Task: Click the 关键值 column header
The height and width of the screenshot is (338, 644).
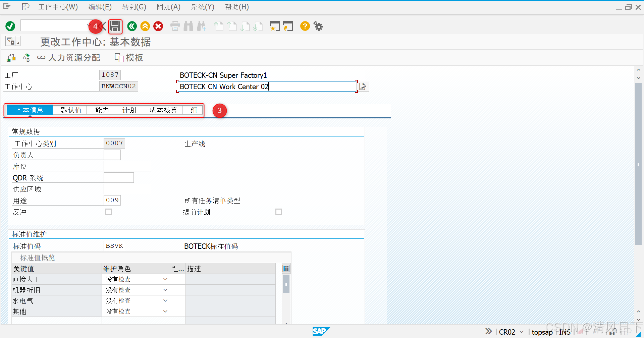Action: tap(57, 269)
